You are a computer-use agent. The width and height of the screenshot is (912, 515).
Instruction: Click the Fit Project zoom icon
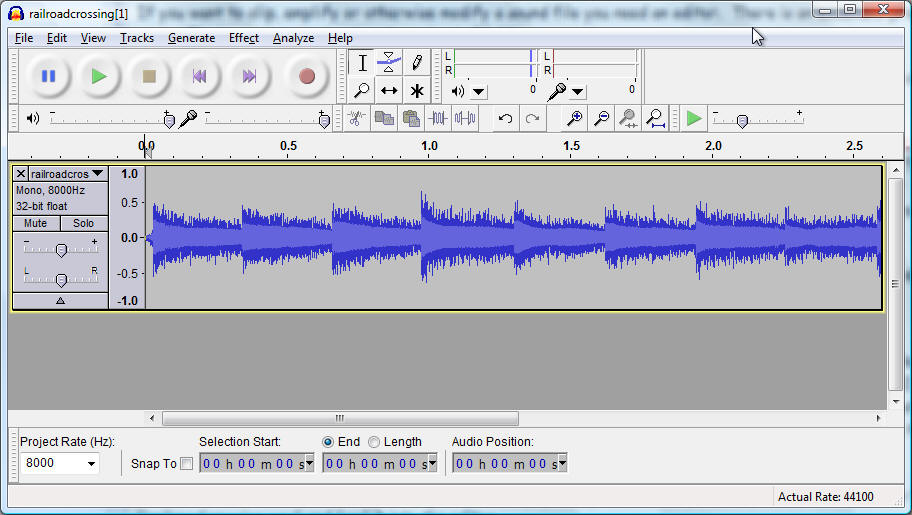[x=655, y=119]
